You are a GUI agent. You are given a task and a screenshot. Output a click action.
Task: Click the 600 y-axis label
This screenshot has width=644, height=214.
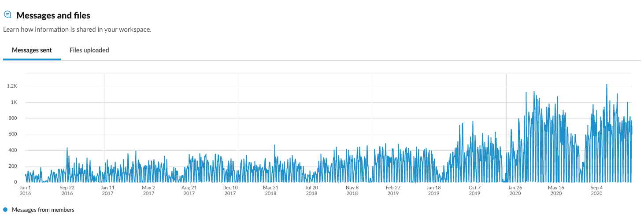coord(13,134)
